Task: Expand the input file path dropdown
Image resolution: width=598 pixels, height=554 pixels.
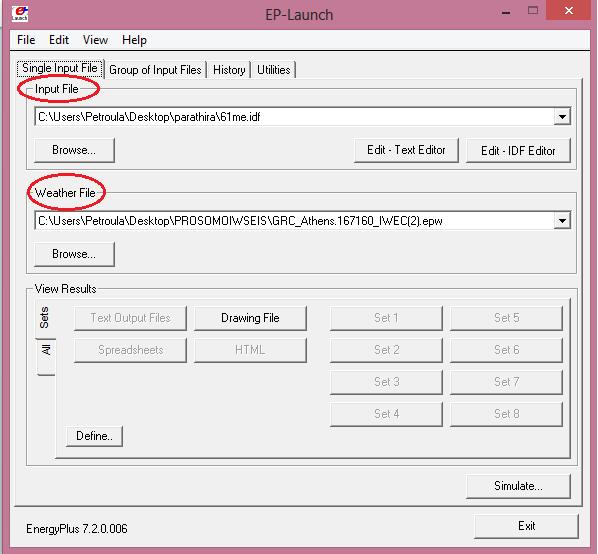Action: [x=562, y=116]
